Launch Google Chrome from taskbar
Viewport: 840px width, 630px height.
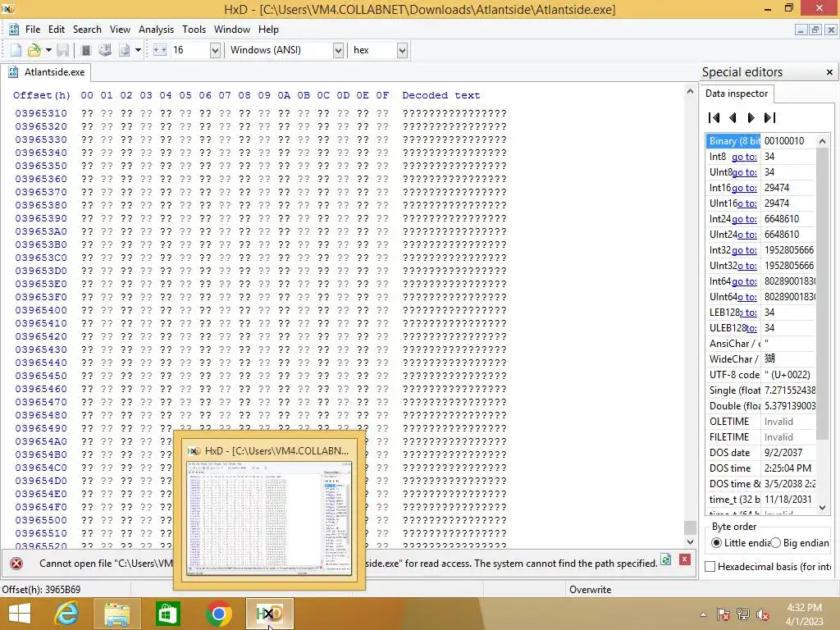(218, 614)
